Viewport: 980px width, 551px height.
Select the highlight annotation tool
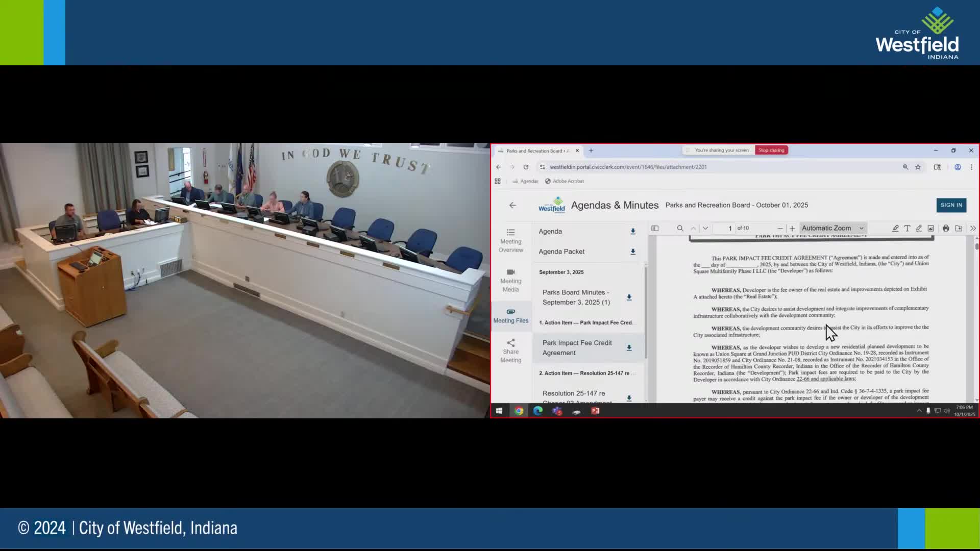click(895, 228)
